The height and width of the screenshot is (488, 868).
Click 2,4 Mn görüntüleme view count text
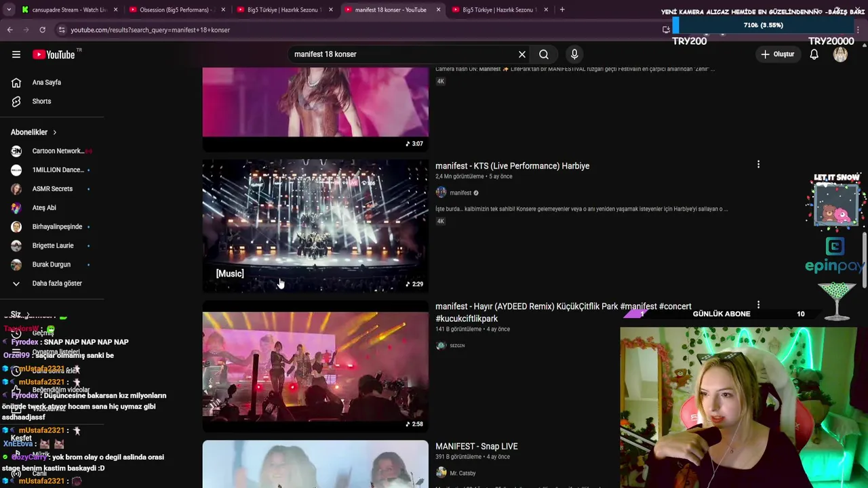coord(459,177)
